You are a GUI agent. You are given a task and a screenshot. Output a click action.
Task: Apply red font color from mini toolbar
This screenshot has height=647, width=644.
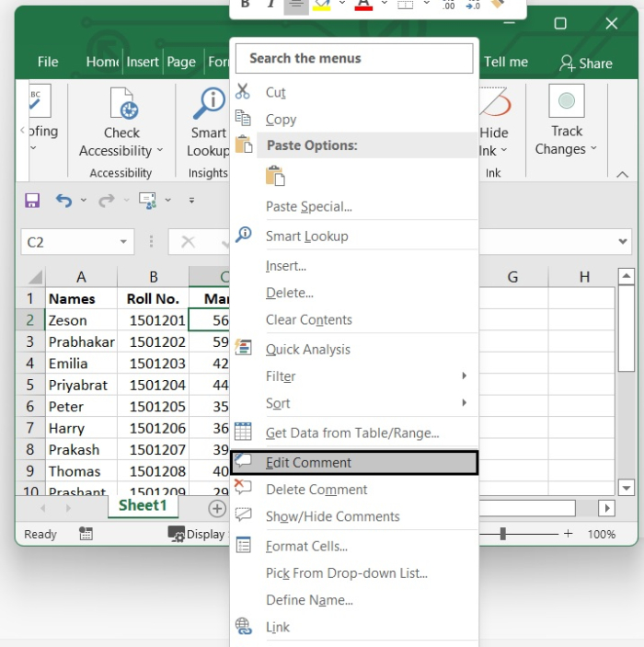(363, 5)
